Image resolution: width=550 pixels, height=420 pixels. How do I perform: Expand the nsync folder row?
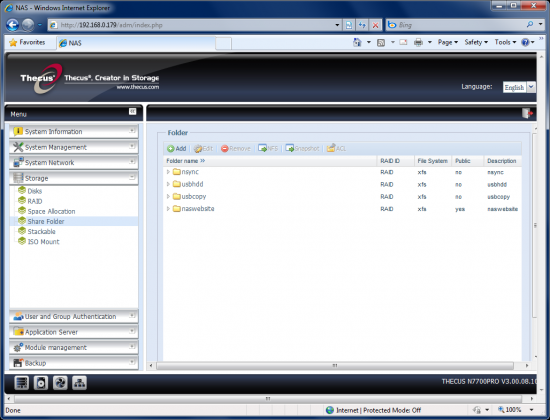[168, 172]
